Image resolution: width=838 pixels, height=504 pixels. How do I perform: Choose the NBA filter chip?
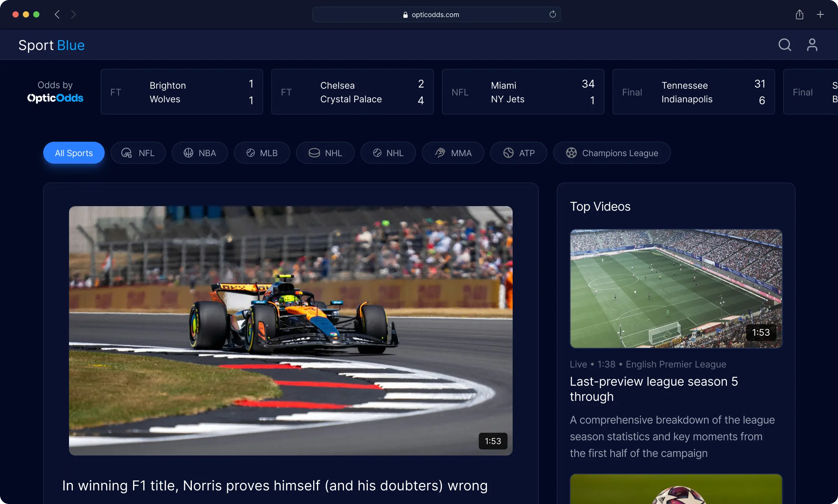[200, 153]
